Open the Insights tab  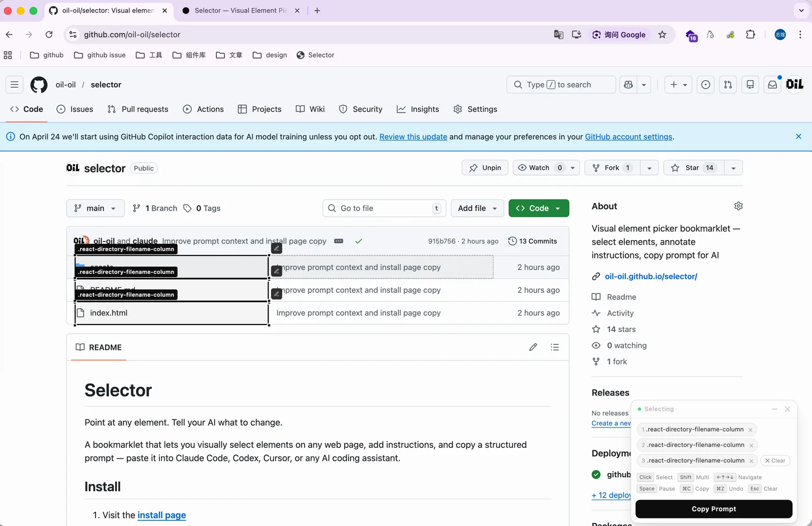(418, 109)
